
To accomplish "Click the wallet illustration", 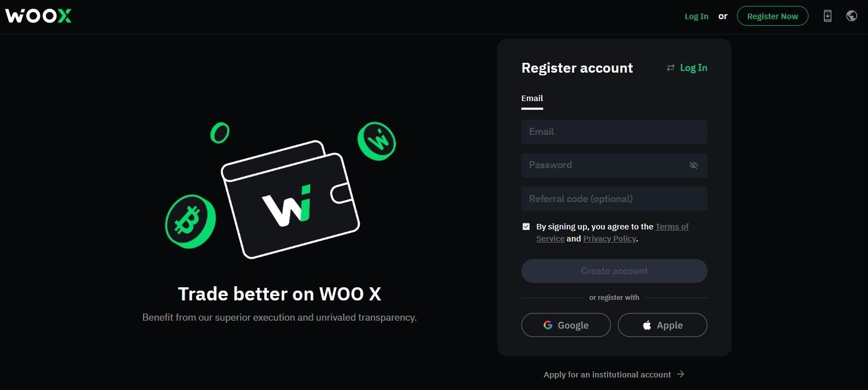I will click(290, 199).
